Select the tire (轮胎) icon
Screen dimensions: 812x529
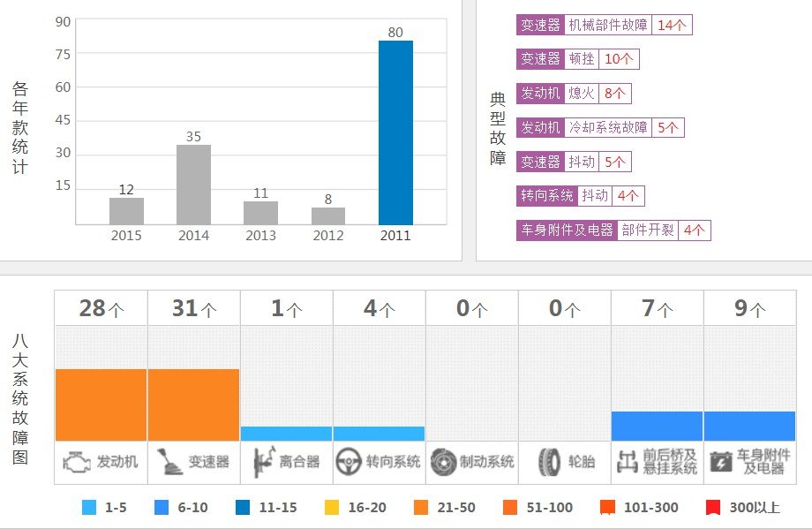pyautogui.click(x=549, y=462)
